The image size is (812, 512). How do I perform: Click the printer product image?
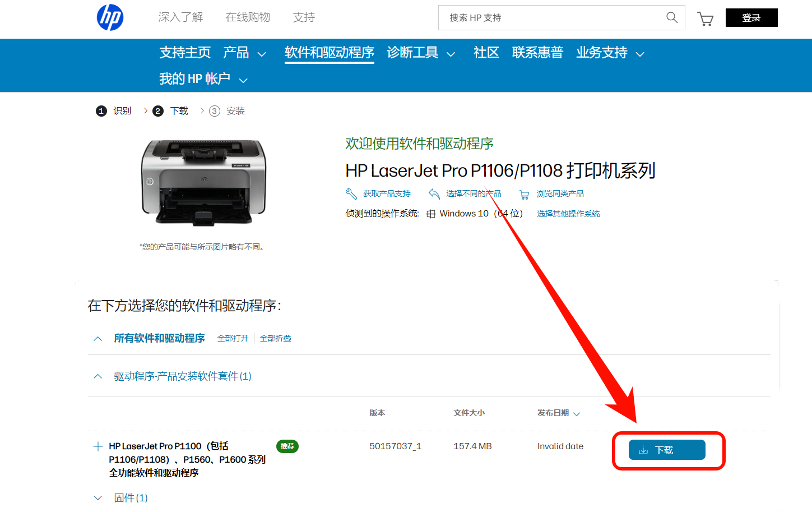click(x=203, y=183)
